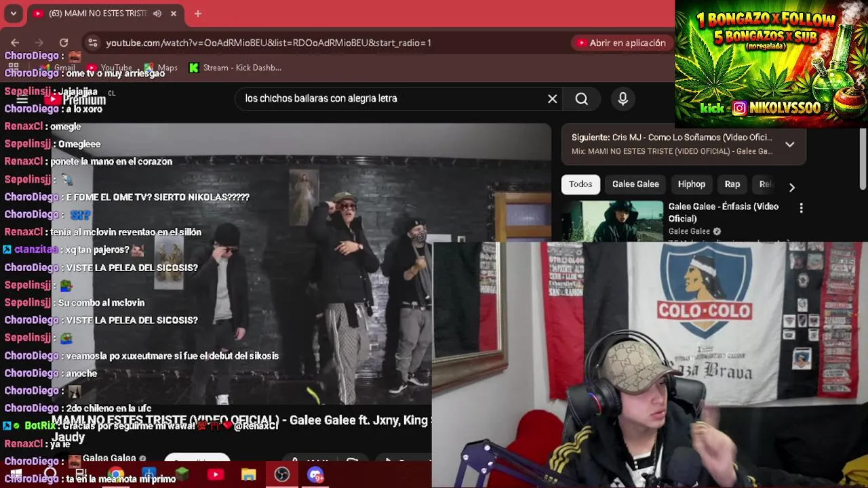Open File Explorer from taskbar
Image resolution: width=868 pixels, height=488 pixels.
249,475
